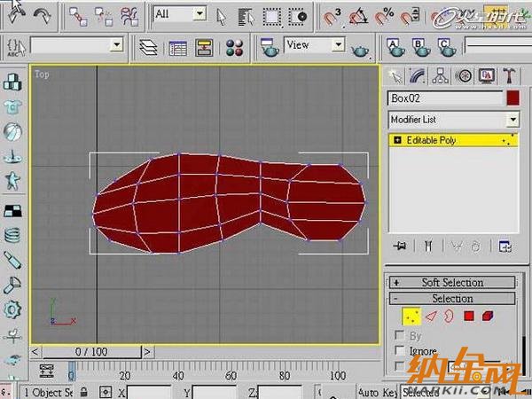
Task: Open the Named Selection Sets dropdown
Action: [x=76, y=45]
